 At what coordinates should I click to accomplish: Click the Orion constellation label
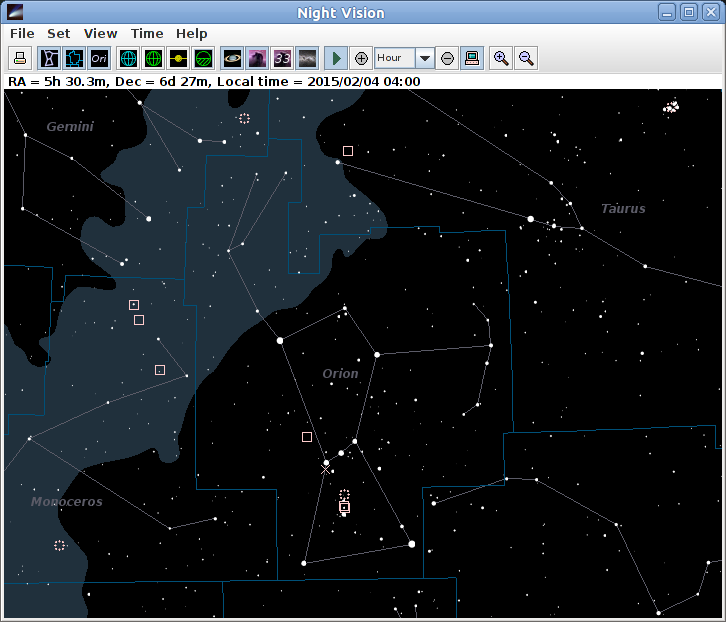[340, 374]
